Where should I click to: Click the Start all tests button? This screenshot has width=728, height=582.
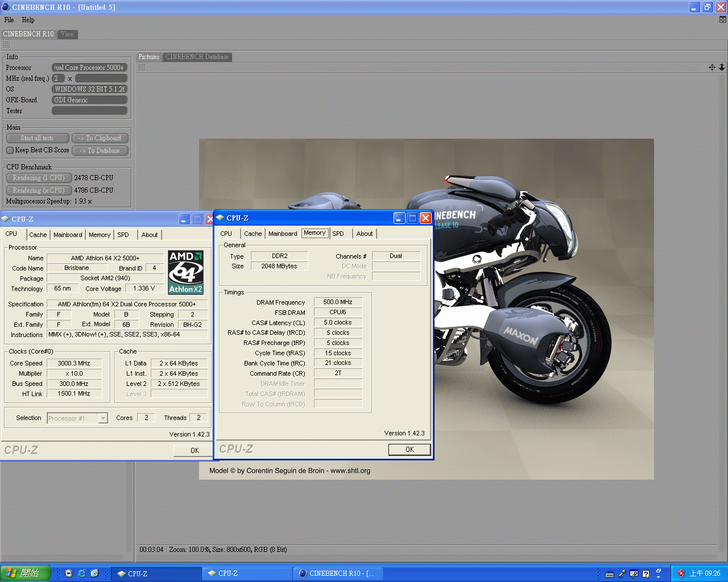38,138
